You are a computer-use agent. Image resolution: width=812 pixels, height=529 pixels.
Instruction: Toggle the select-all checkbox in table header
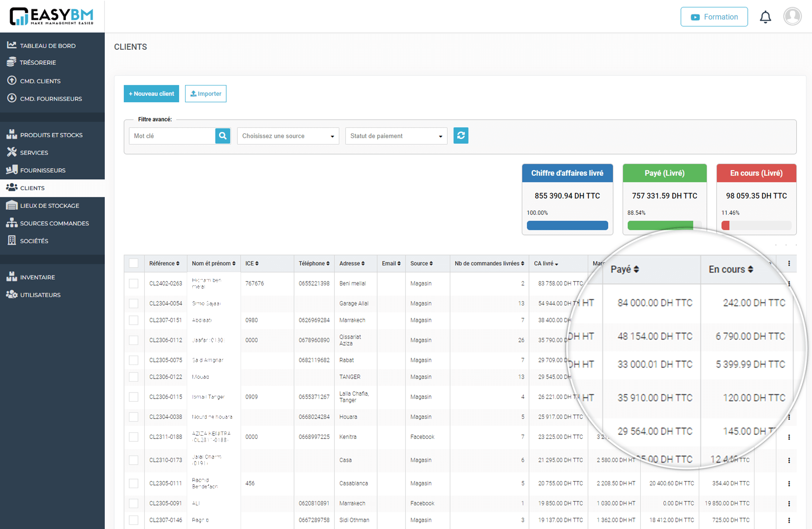[134, 263]
